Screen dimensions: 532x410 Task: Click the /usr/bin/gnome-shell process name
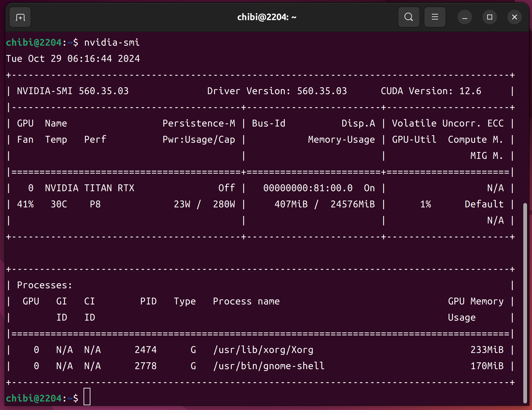point(269,366)
